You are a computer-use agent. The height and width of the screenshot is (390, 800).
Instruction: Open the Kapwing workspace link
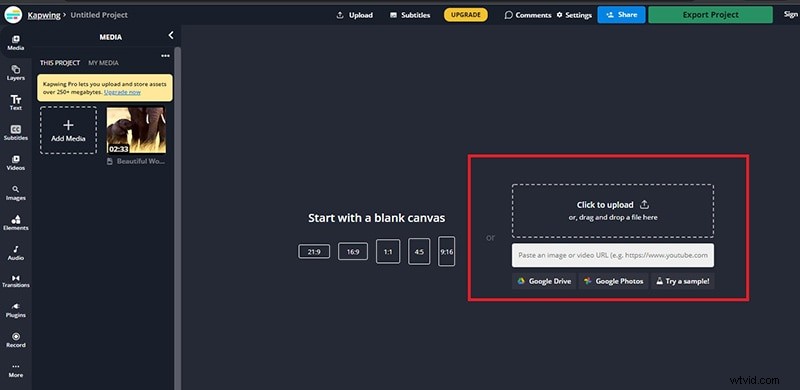(x=43, y=15)
